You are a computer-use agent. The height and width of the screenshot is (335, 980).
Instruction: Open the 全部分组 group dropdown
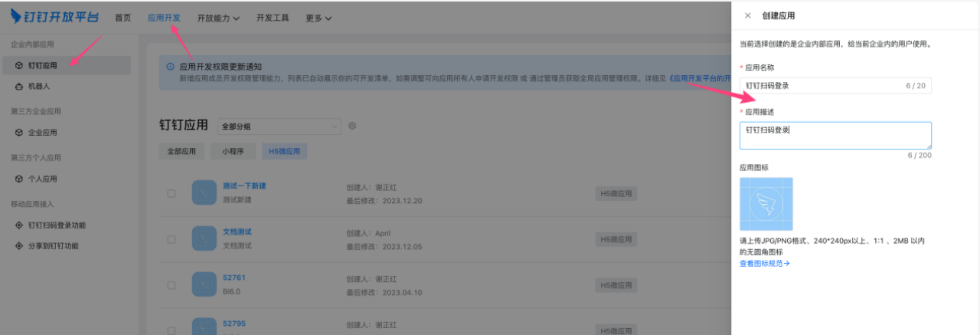tap(279, 126)
